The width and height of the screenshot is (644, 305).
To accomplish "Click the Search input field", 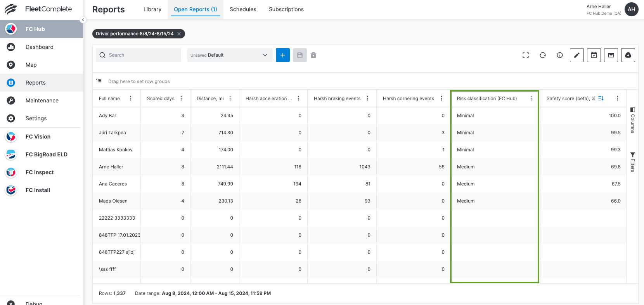I will pyautogui.click(x=138, y=55).
